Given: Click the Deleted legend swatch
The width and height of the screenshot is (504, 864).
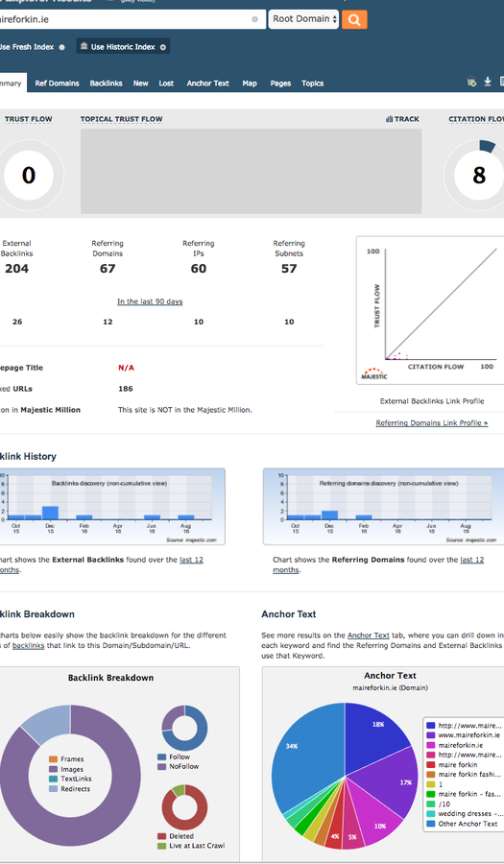Looking at the screenshot, I should coord(162,836).
